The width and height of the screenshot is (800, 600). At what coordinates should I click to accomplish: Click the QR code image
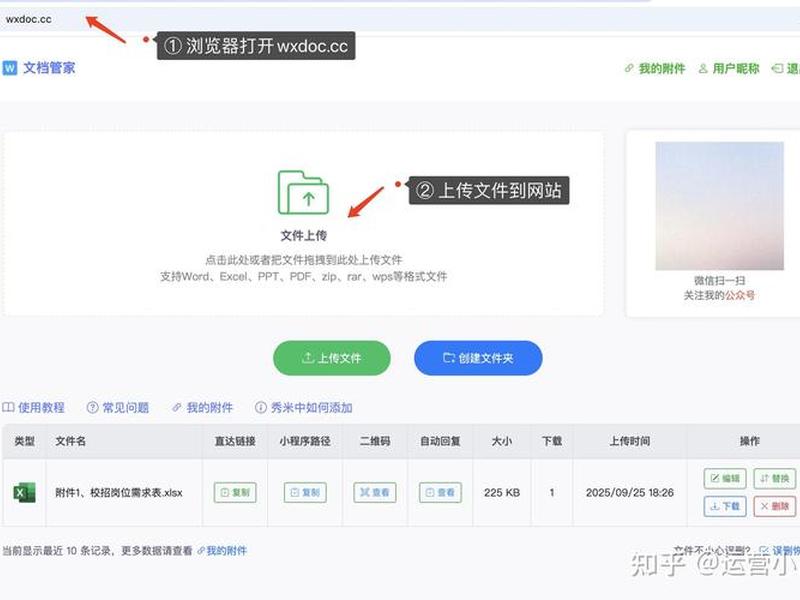click(719, 206)
